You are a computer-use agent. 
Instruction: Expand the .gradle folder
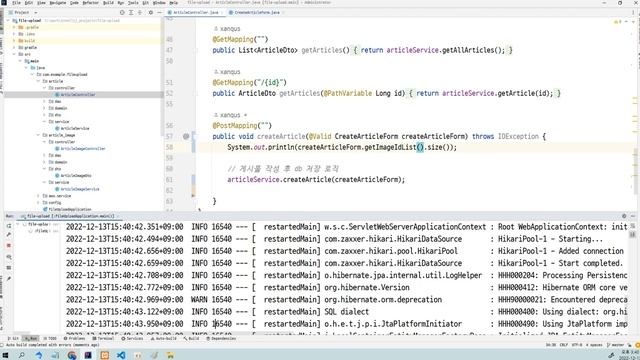14,27
